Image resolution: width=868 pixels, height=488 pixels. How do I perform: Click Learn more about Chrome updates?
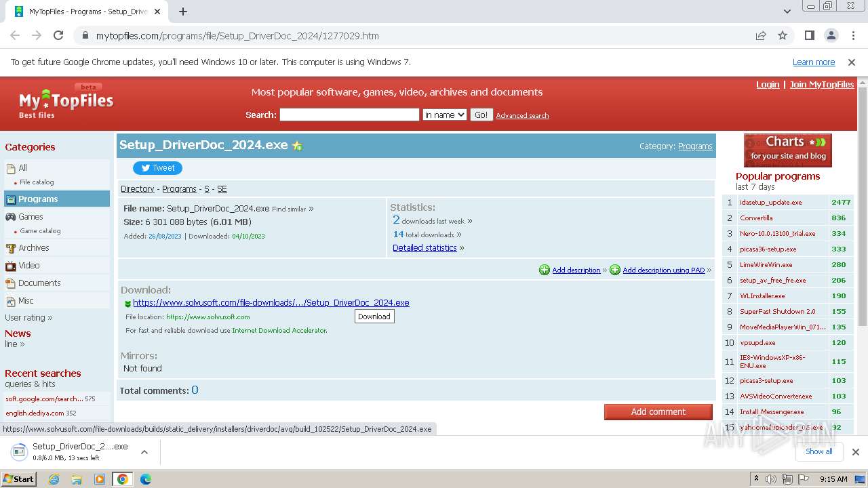point(814,62)
